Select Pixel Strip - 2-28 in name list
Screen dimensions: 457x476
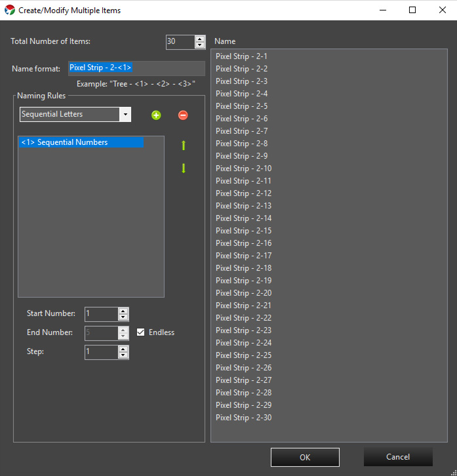(243, 393)
